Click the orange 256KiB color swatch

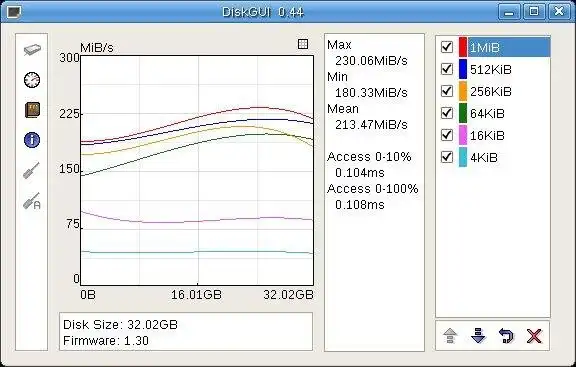click(x=463, y=91)
